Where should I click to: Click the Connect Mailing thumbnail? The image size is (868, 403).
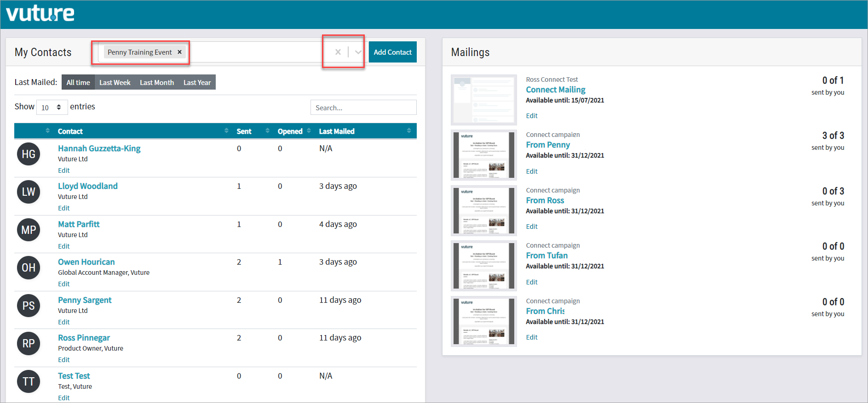coord(484,100)
